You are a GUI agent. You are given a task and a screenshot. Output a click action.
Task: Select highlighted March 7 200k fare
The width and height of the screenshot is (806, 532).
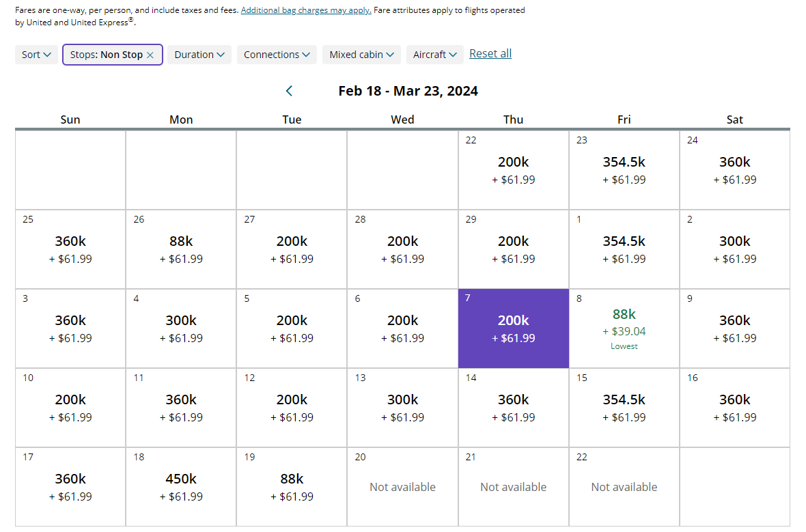point(514,328)
